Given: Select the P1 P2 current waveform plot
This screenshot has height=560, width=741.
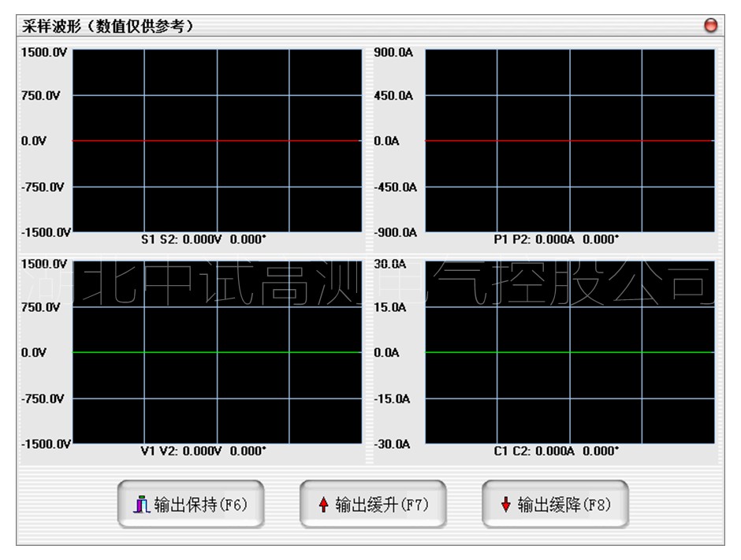Looking at the screenshot, I should point(569,140).
